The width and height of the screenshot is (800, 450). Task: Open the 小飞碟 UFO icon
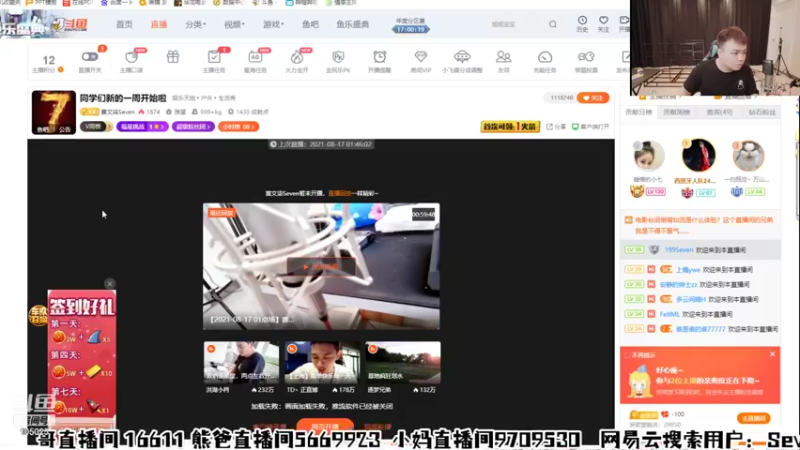pyautogui.click(x=462, y=57)
